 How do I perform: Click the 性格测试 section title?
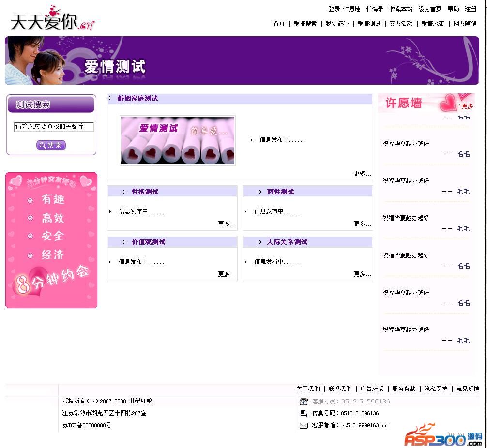coord(145,192)
